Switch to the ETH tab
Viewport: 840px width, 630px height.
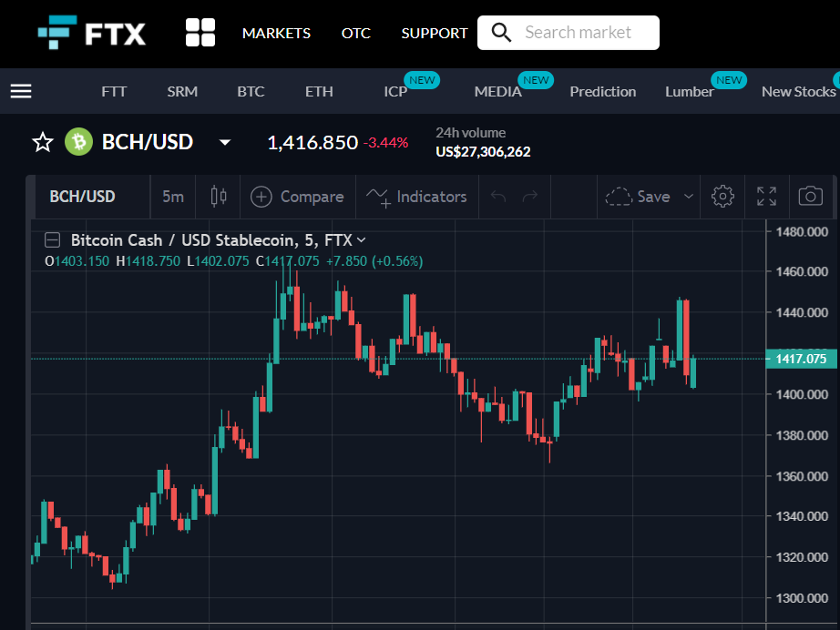[x=319, y=92]
